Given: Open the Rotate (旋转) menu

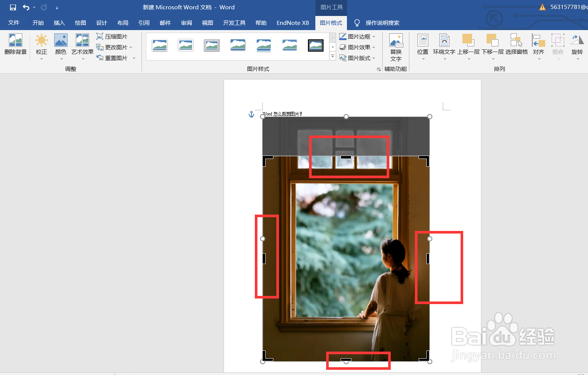Looking at the screenshot, I should click(577, 46).
